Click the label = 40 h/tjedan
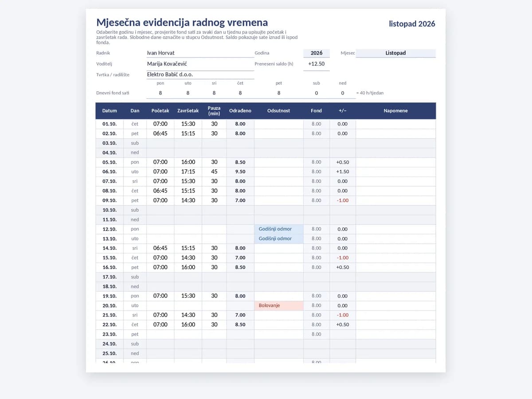This screenshot has width=532, height=399. pyautogui.click(x=370, y=93)
